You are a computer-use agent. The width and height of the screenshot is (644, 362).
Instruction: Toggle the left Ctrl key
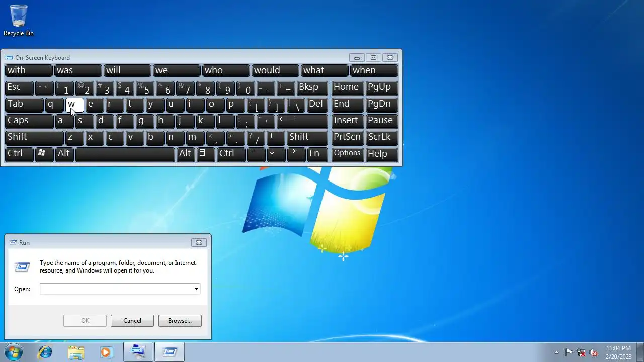(x=19, y=154)
